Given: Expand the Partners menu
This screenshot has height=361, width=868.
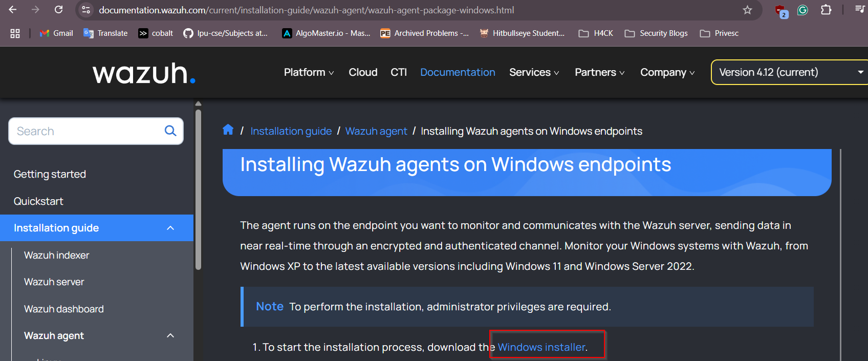Looking at the screenshot, I should tap(600, 72).
